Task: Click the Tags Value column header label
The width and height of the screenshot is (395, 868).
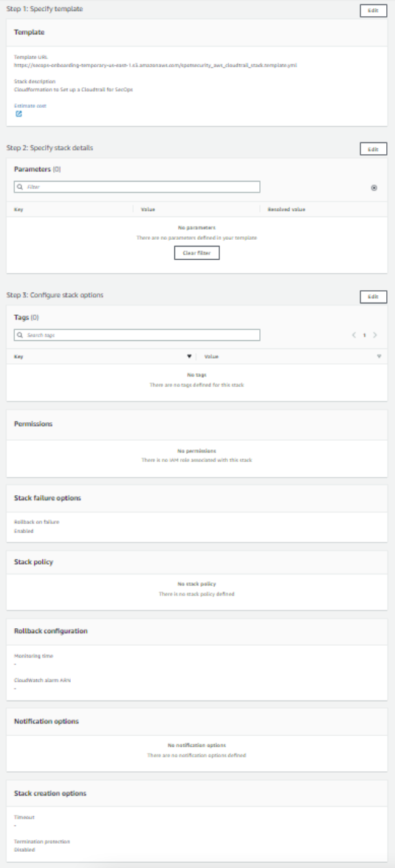Action: (211, 356)
